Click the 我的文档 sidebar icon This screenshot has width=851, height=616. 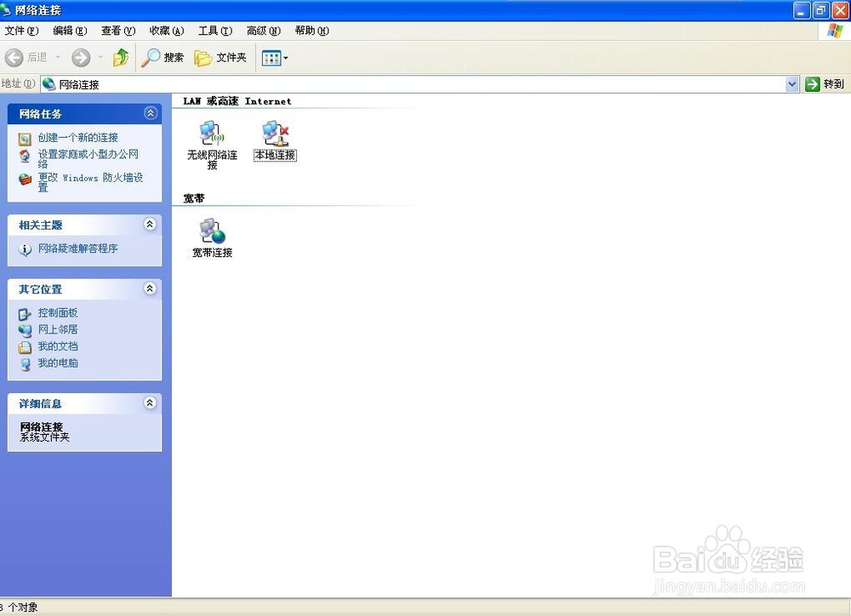[x=25, y=347]
